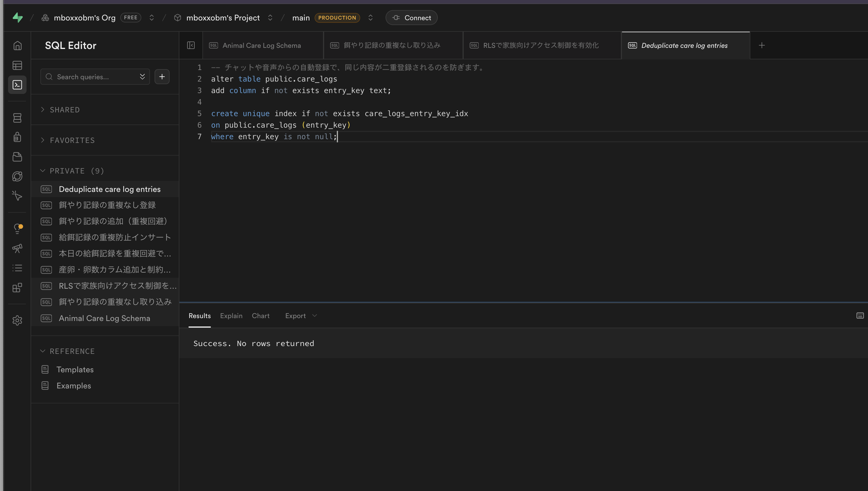
Task: Click Examples document icon
Action: [x=45, y=386]
